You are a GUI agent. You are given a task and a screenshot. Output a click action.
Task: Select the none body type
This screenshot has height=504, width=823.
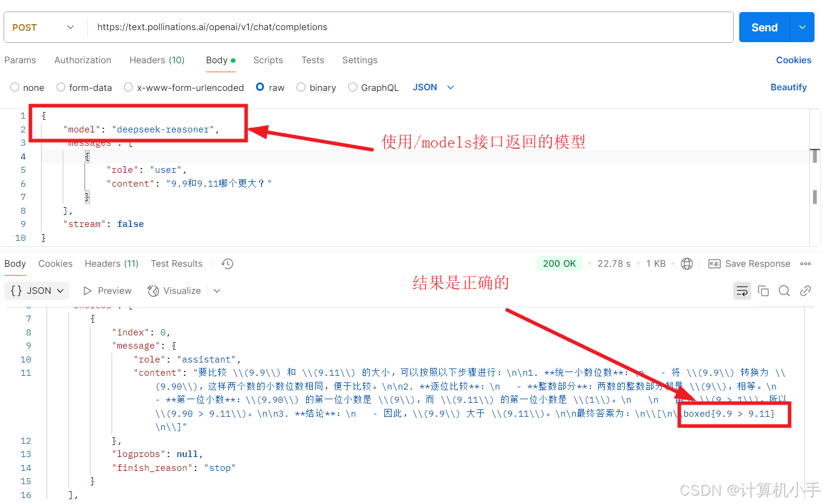coord(27,87)
